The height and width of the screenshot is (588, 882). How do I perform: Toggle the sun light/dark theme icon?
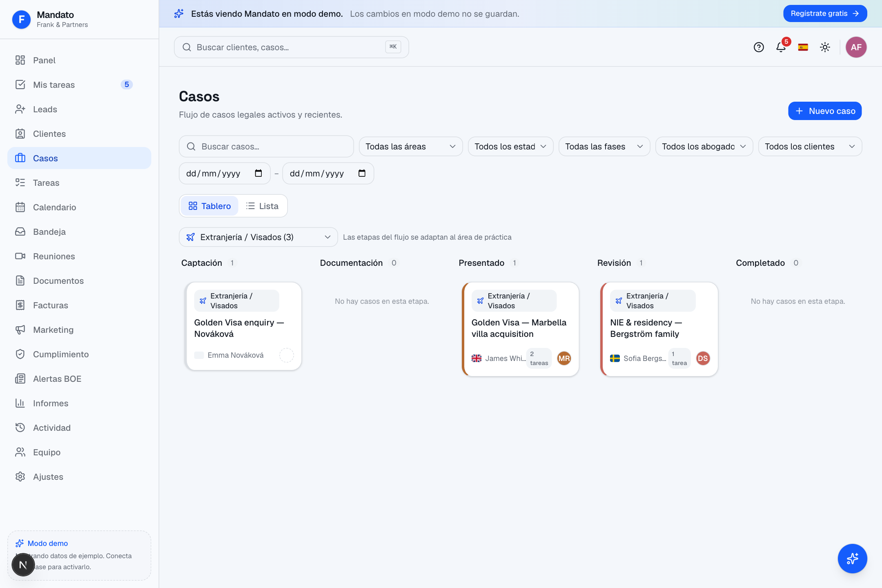tap(825, 47)
